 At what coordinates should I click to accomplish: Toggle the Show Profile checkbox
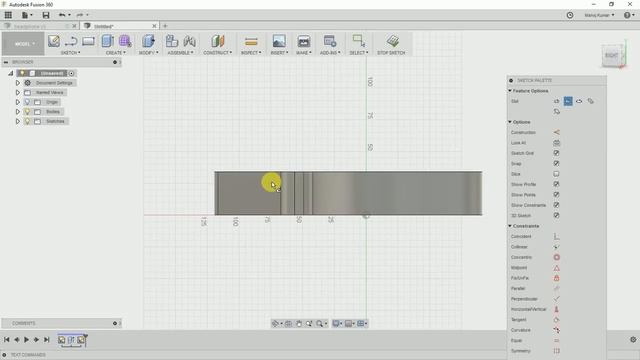pos(556,184)
